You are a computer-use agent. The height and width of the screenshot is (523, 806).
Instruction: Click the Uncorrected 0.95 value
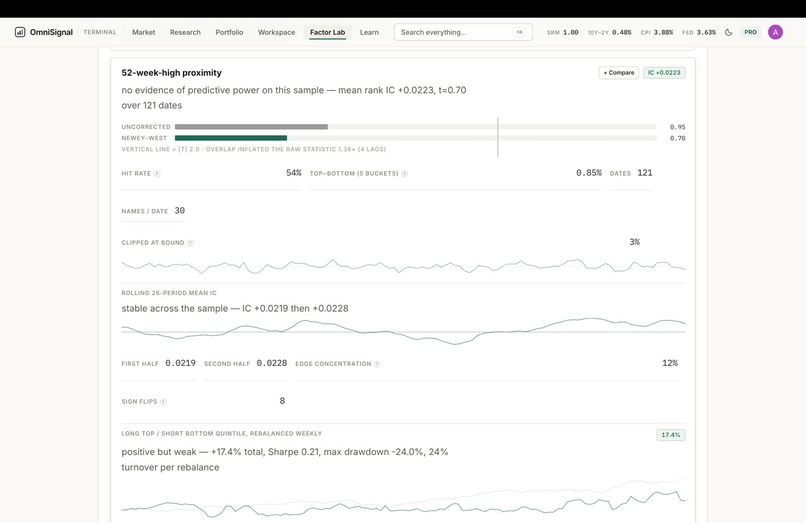point(677,127)
